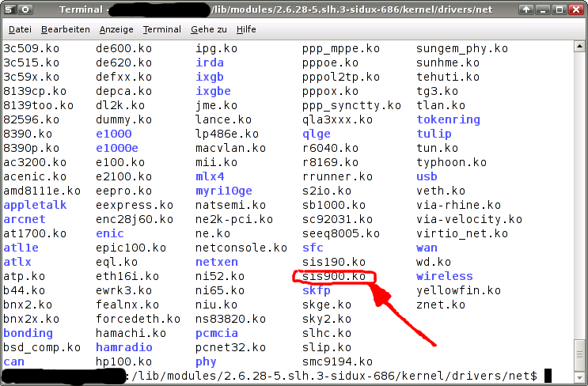Click the phy directory name

(x=206, y=361)
